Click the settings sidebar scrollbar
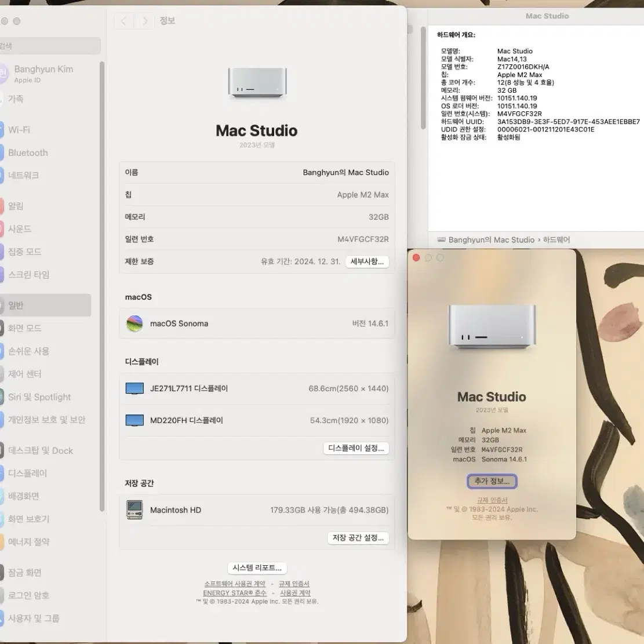This screenshot has height=644, width=644. coord(102,286)
